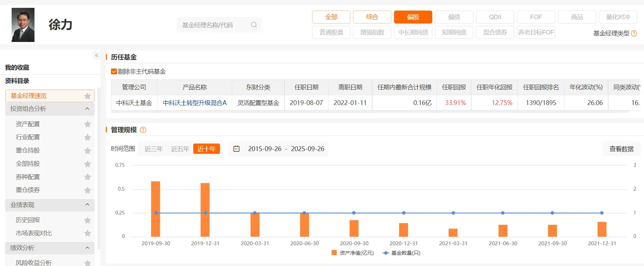Collapse the left sidebar with double-arrow icon
Image resolution: width=644 pixels, height=266 pixels.
click(96, 55)
